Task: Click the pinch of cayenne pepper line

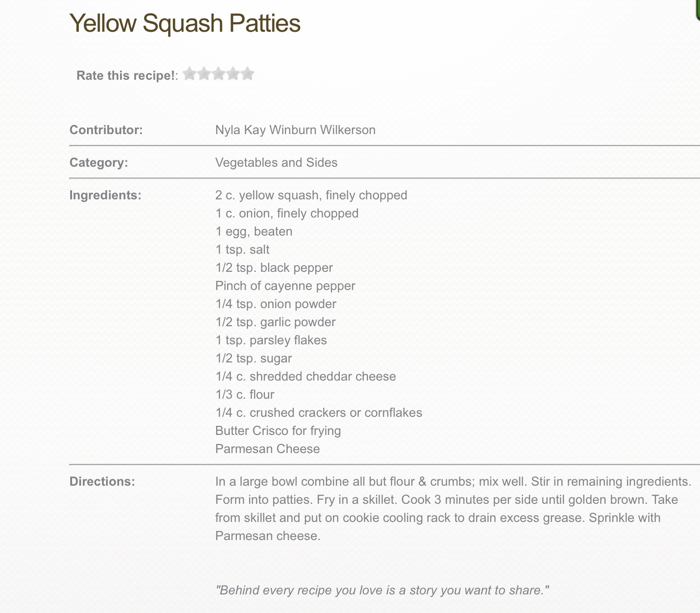Action: click(x=285, y=286)
